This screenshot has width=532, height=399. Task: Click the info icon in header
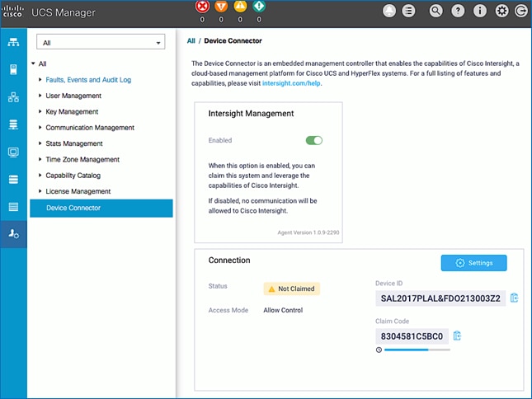[480, 11]
